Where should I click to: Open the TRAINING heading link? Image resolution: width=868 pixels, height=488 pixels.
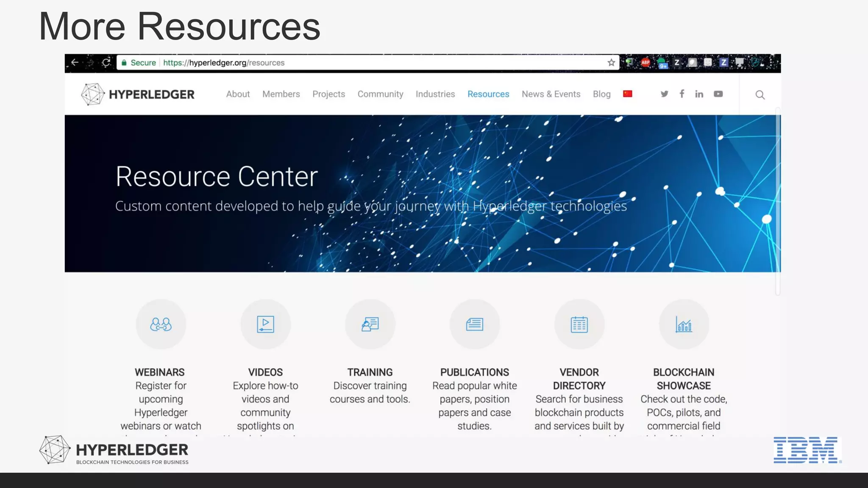370,372
